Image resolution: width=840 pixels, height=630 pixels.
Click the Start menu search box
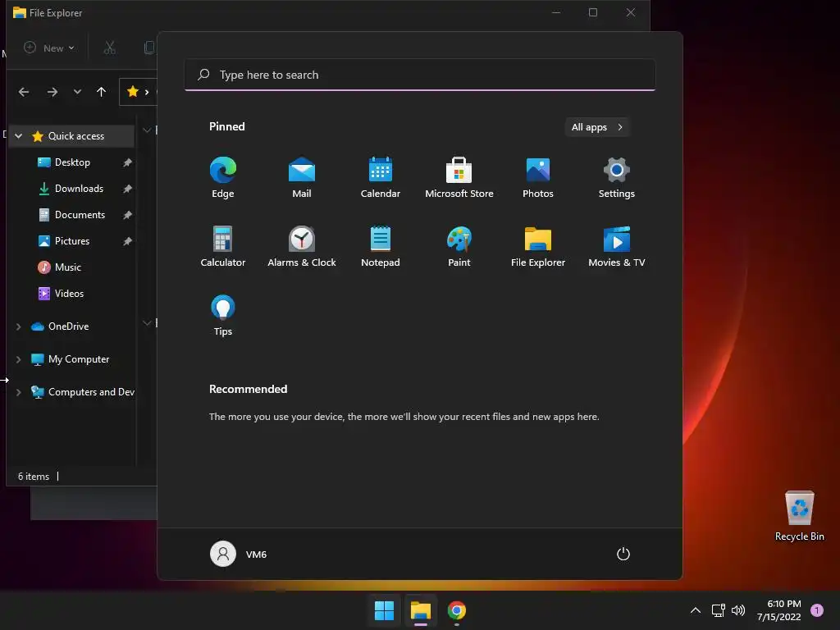pyautogui.click(x=420, y=75)
